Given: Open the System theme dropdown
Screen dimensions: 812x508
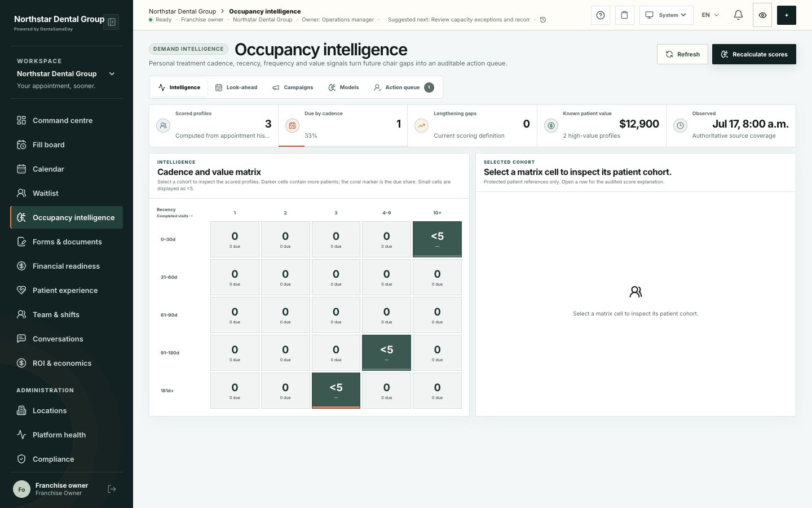Looking at the screenshot, I should pyautogui.click(x=667, y=15).
